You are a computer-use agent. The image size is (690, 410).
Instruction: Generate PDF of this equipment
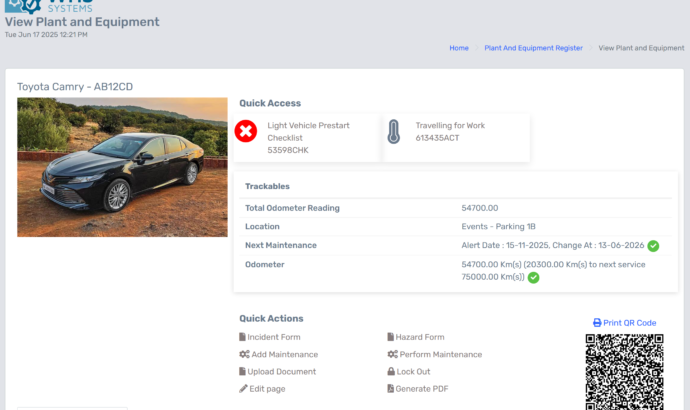(x=422, y=388)
